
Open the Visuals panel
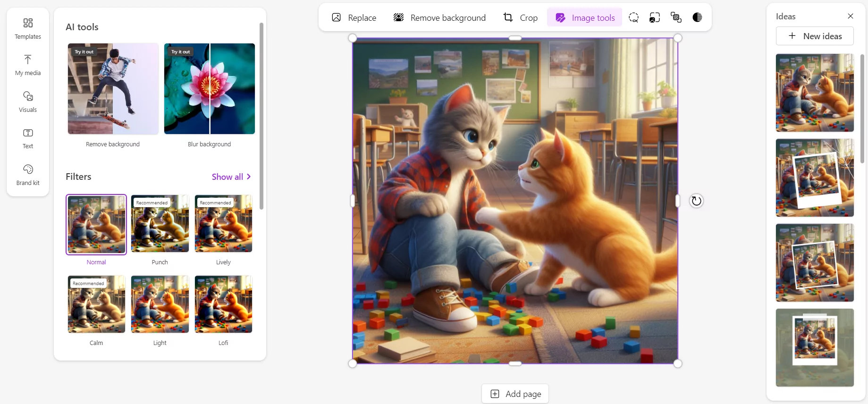28,101
